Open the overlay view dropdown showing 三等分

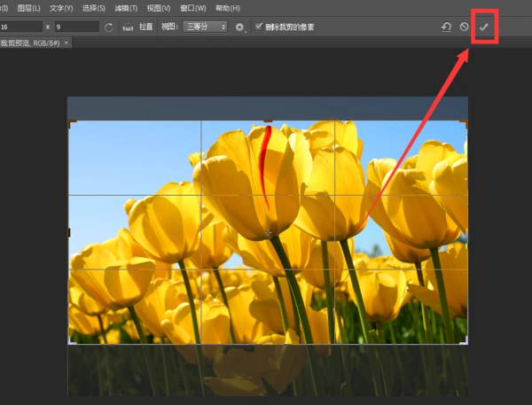tap(205, 27)
